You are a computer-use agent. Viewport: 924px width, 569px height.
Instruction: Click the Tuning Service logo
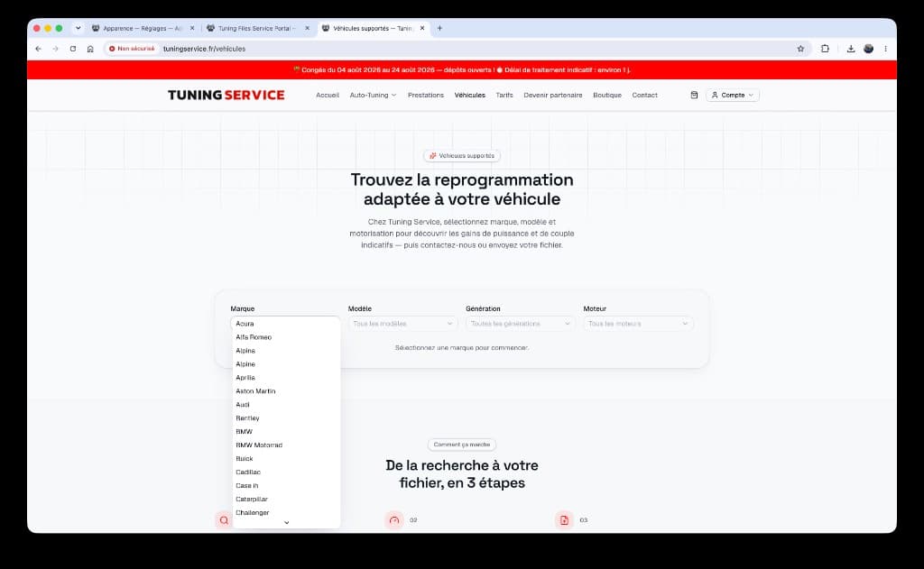coord(226,95)
